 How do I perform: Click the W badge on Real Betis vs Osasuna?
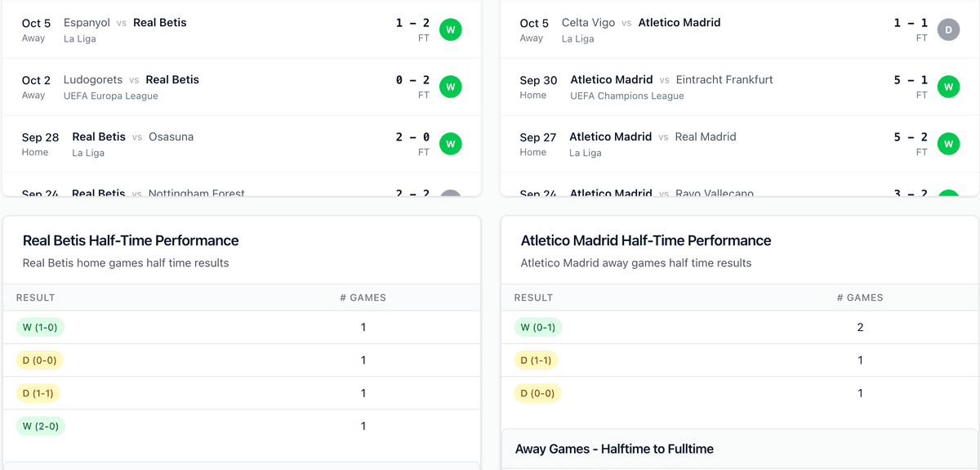point(450,144)
